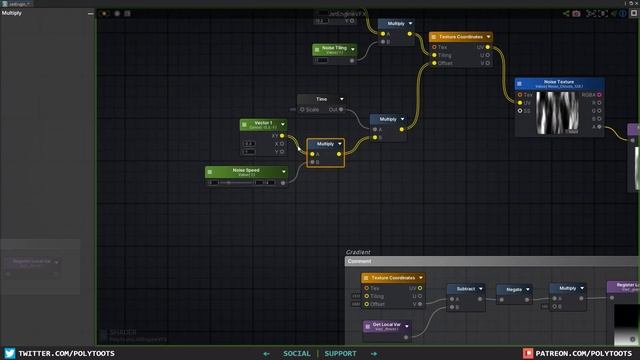Click the orange shader update icon

[x=104, y=13]
